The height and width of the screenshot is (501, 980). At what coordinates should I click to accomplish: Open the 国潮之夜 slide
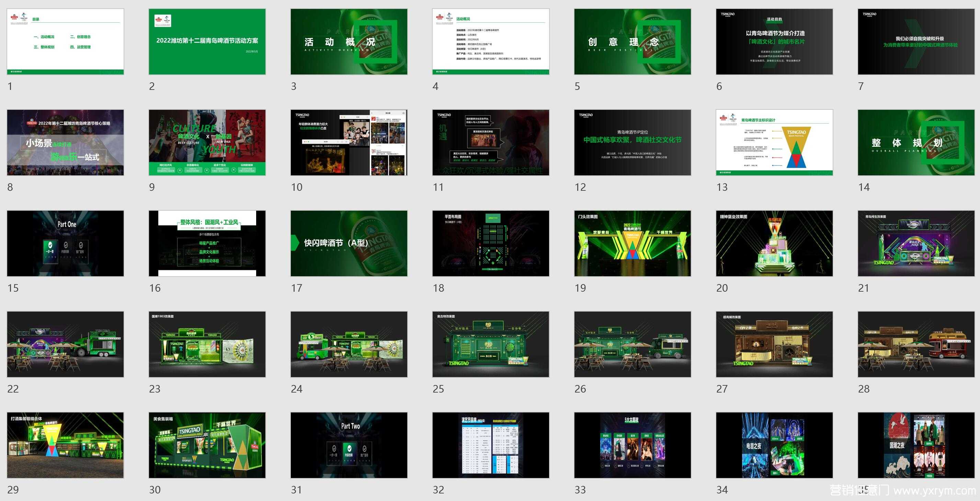click(916, 445)
